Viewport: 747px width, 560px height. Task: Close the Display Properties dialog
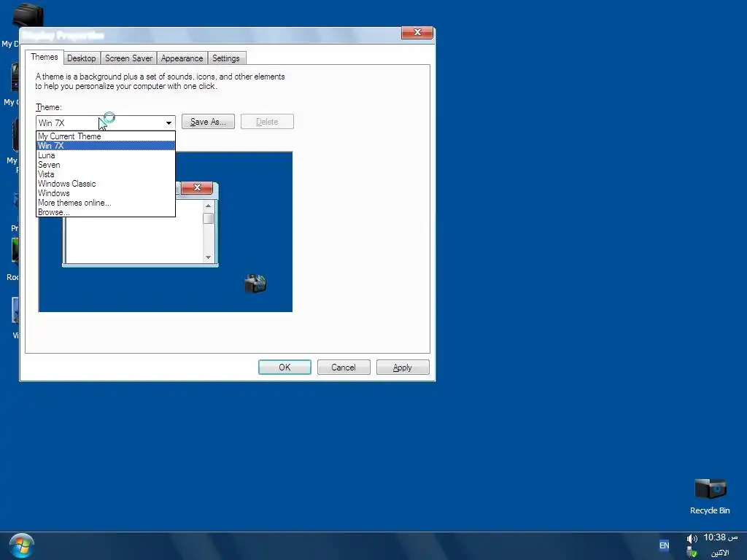coord(417,32)
